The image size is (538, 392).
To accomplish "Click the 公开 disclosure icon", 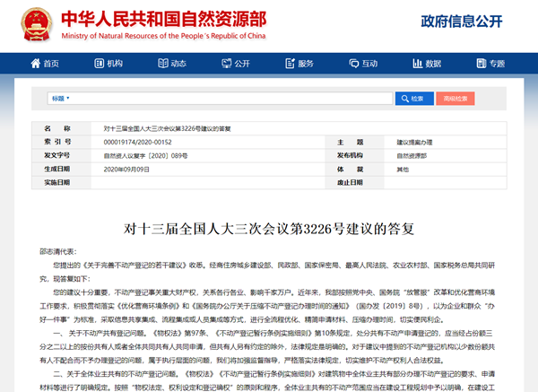I will [x=227, y=64].
